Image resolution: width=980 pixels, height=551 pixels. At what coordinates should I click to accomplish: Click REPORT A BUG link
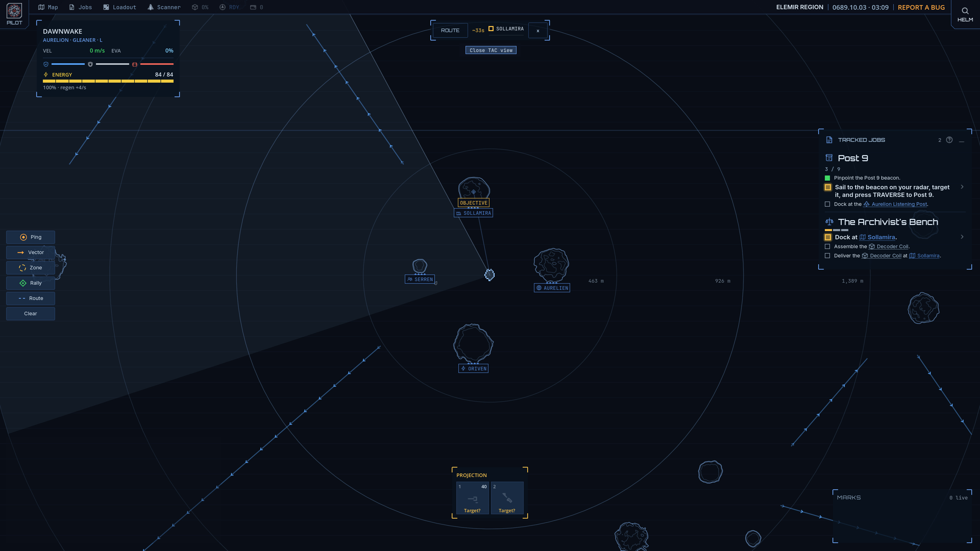[x=921, y=7]
